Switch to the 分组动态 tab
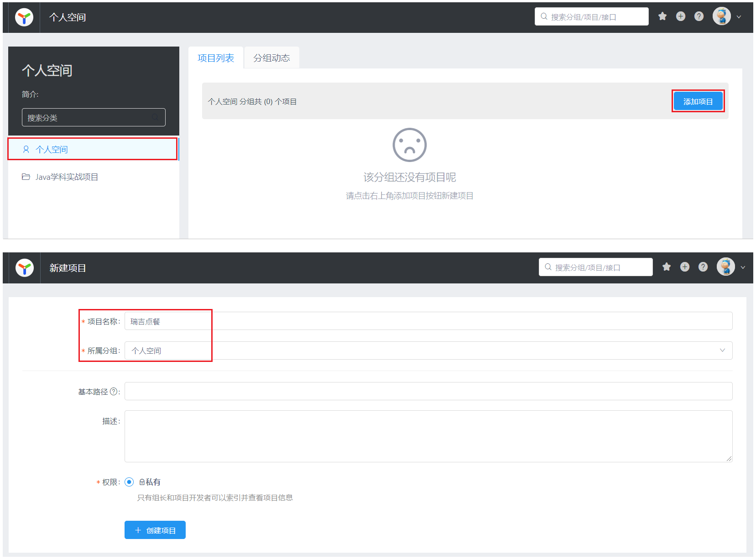 (271, 58)
